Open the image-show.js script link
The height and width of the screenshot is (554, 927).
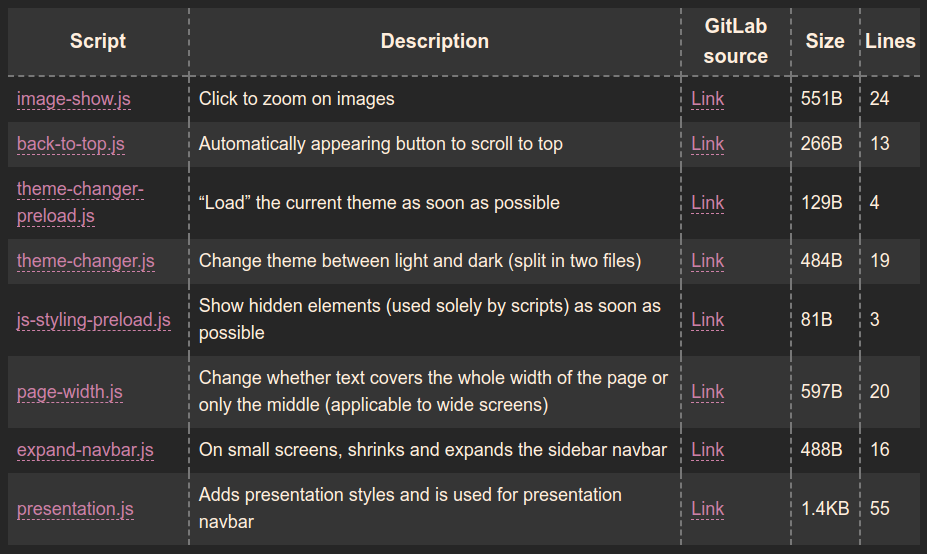click(74, 99)
